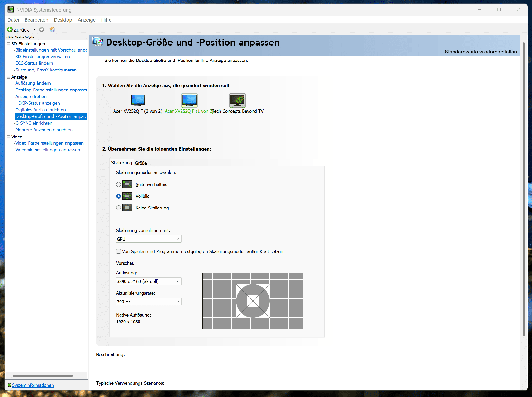
Task: Select the Keine Skalierung radio button
Action: click(119, 208)
